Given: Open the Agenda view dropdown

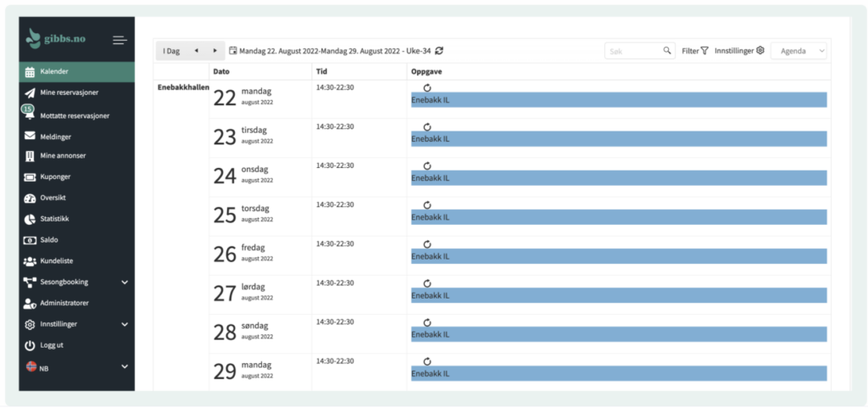Looking at the screenshot, I should 798,51.
